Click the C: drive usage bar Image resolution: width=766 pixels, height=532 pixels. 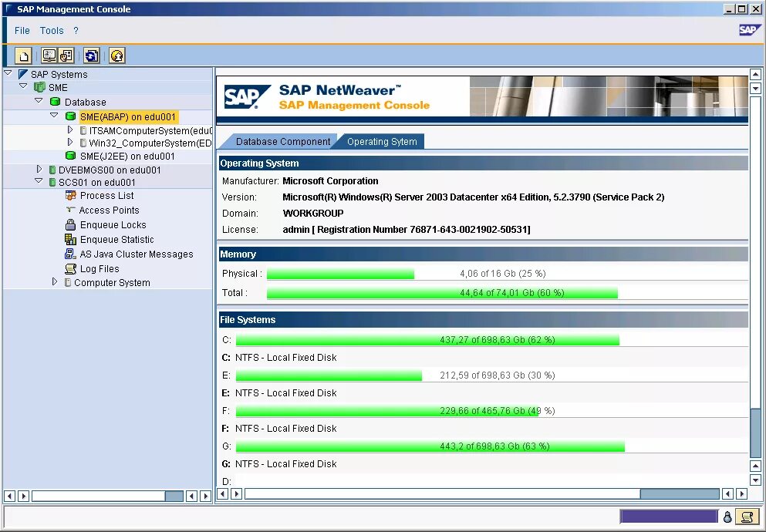427,340
